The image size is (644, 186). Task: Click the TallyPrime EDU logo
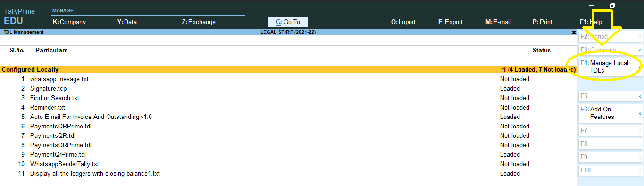pyautogui.click(x=19, y=17)
